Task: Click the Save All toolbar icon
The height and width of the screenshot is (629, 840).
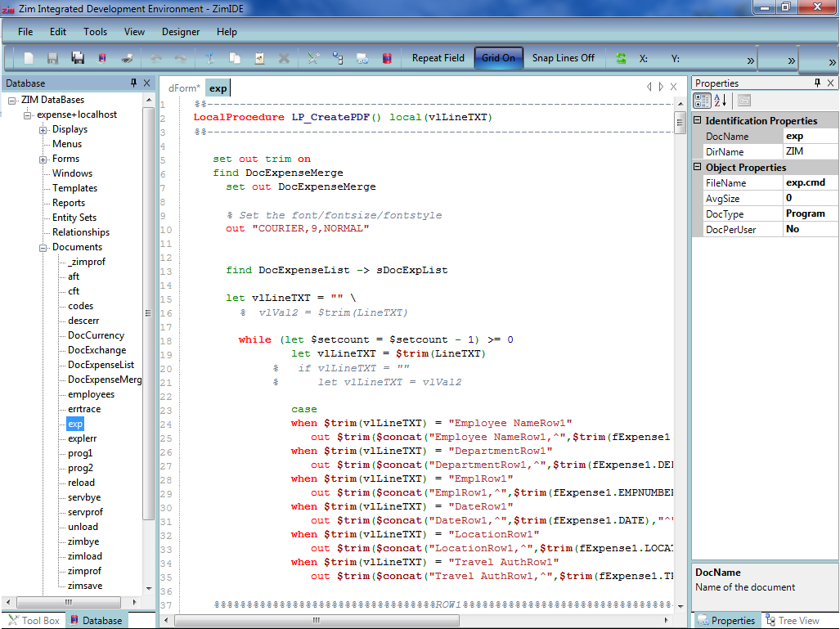Action: tap(78, 59)
